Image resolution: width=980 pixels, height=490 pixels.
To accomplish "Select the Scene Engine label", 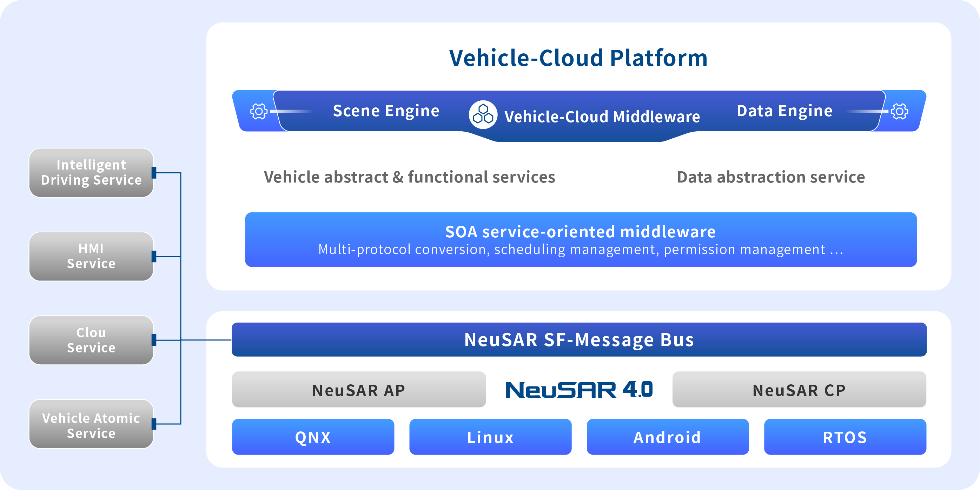I will point(386,111).
